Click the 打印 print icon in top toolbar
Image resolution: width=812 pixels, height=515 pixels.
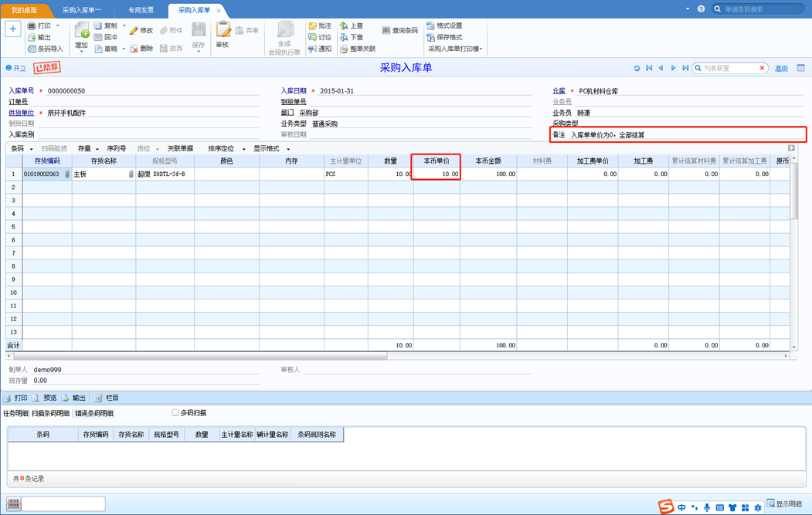pos(32,25)
